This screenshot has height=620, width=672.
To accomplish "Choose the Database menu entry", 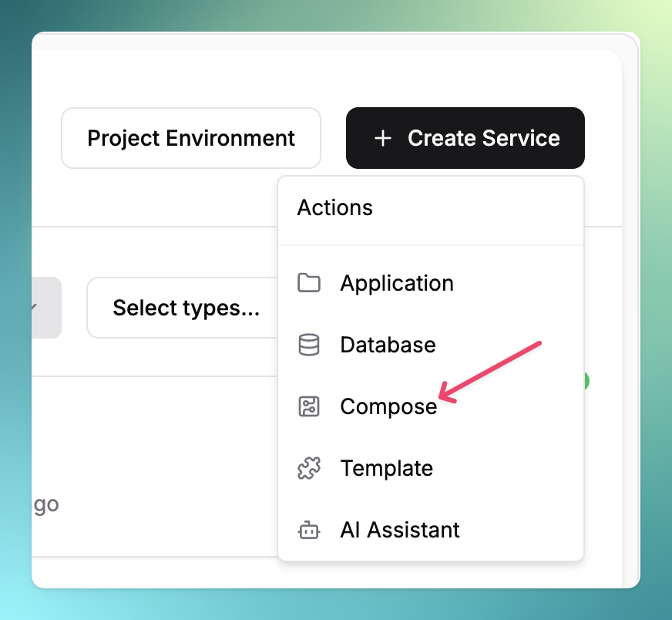I will pos(388,345).
